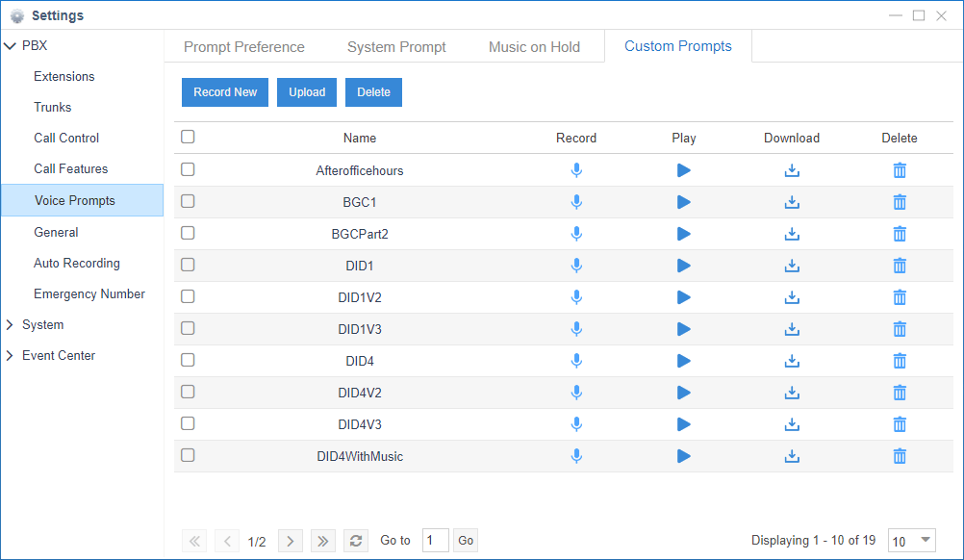Play the DID4WithMusic prompt
The image size is (964, 560).
(x=684, y=456)
